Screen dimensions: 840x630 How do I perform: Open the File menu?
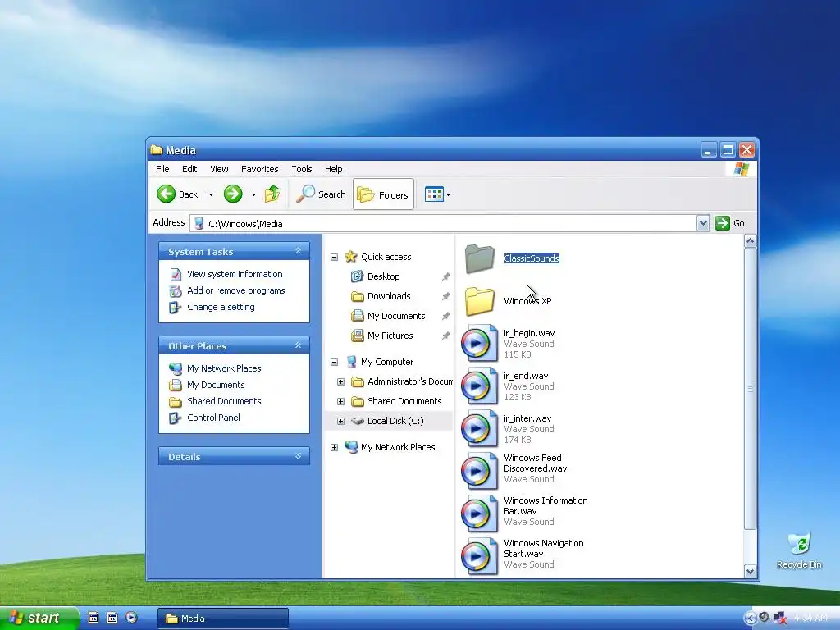pyautogui.click(x=162, y=169)
